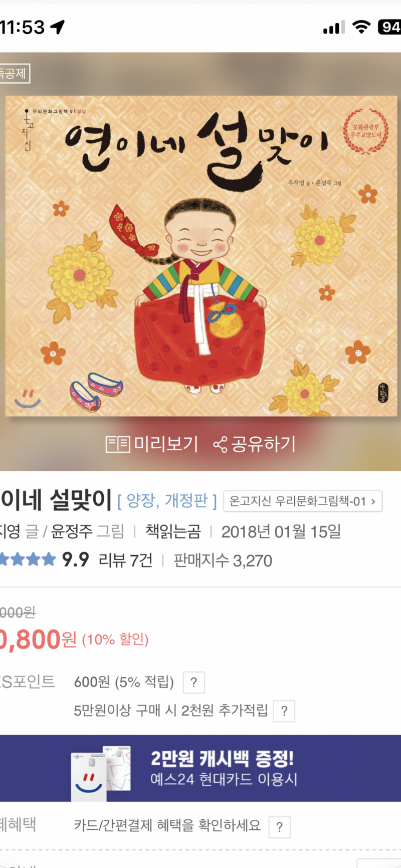The image size is (401, 868).
Task: Tap the 공유하기 share icon
Action: (x=220, y=444)
